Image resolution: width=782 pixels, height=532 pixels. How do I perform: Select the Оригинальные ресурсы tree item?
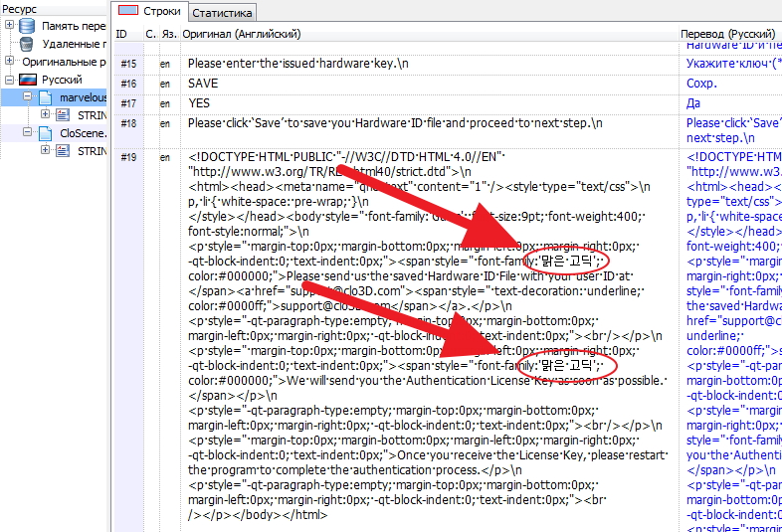(x=65, y=62)
